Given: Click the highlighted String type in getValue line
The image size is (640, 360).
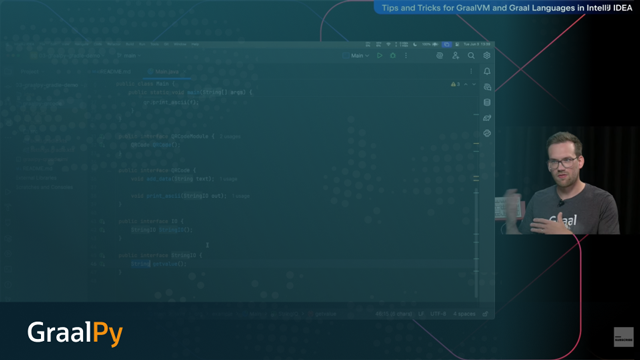Looking at the screenshot, I should [141, 264].
